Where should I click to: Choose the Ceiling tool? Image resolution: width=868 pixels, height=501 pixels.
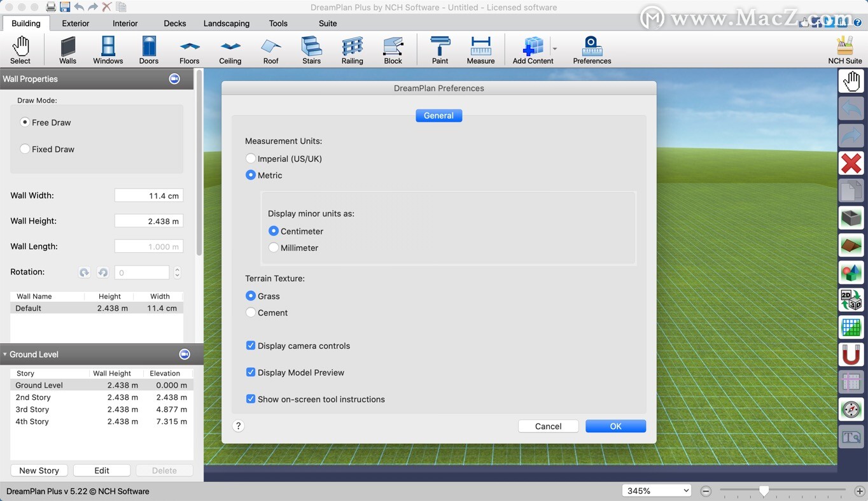[230, 50]
